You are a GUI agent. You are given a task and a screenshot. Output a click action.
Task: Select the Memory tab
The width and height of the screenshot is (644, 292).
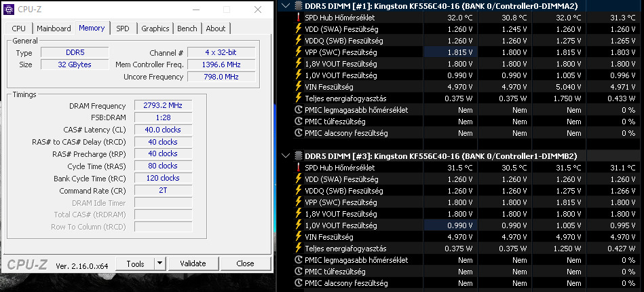(x=92, y=28)
